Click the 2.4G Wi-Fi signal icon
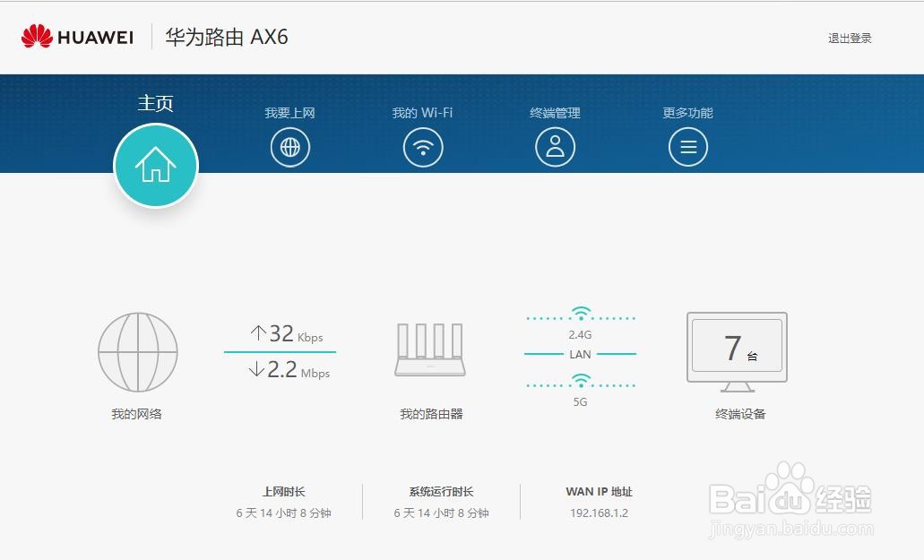924x560 pixels. coord(581,314)
